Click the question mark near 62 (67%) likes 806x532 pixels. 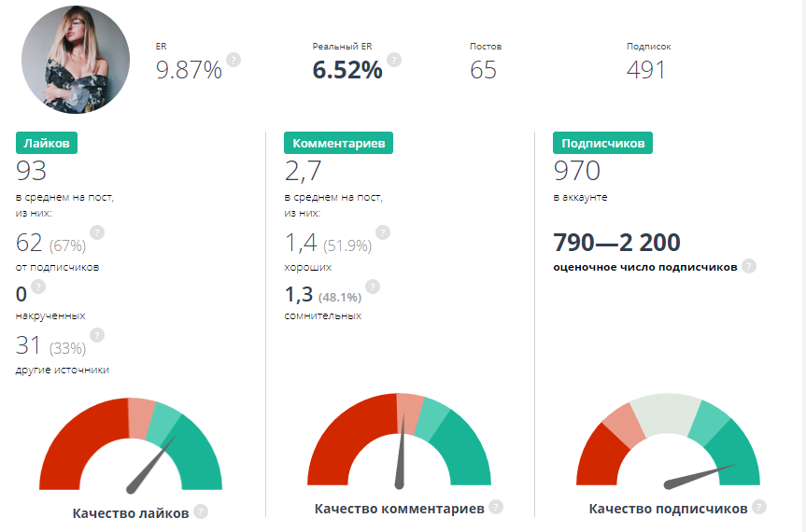(97, 232)
